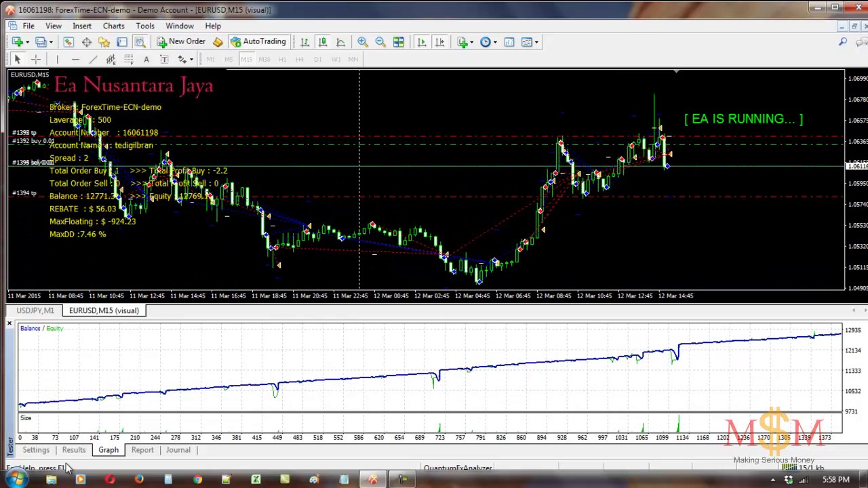Viewport: 868px width, 488px height.
Task: Switch to the USDJPY,M1 chart tab
Action: pyautogui.click(x=35, y=310)
